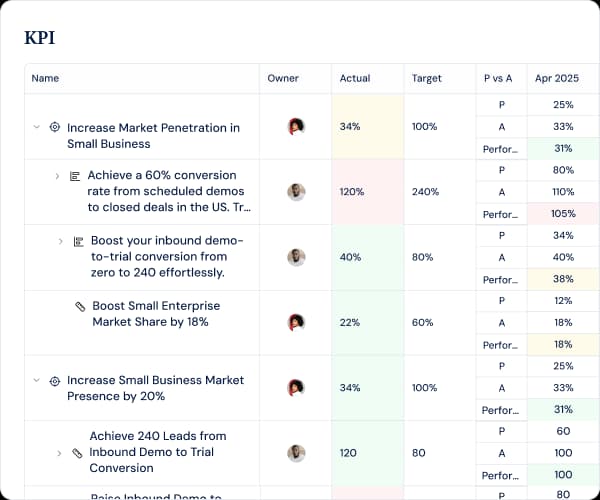Open Increase Small Business Market Presence by 20%
The image size is (600, 500).
(155, 388)
